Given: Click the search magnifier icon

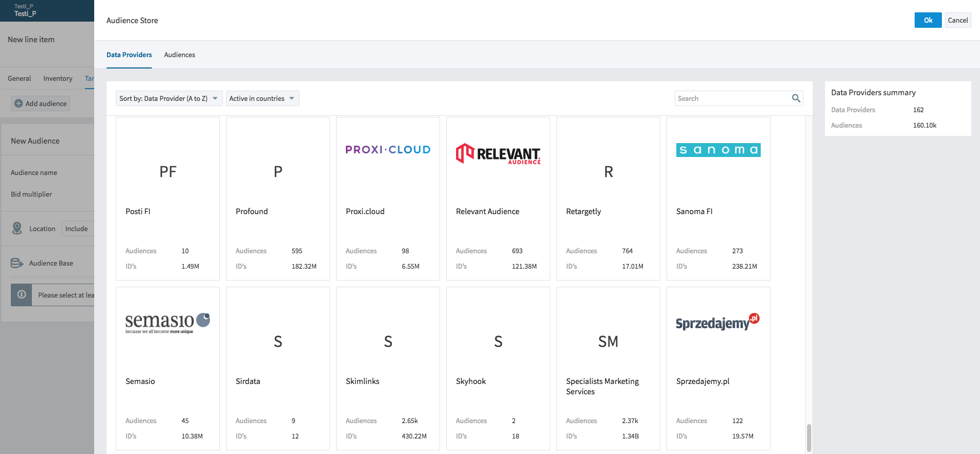Looking at the screenshot, I should (x=796, y=98).
